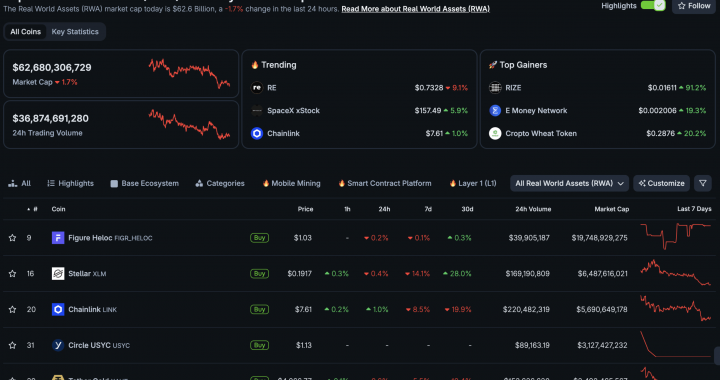Sort by Price column header
The height and width of the screenshot is (380, 720).
coord(305,209)
